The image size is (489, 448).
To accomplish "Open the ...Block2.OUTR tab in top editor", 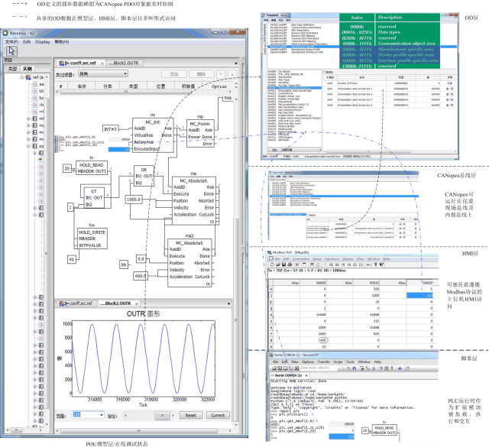I will pyautogui.click(x=126, y=63).
